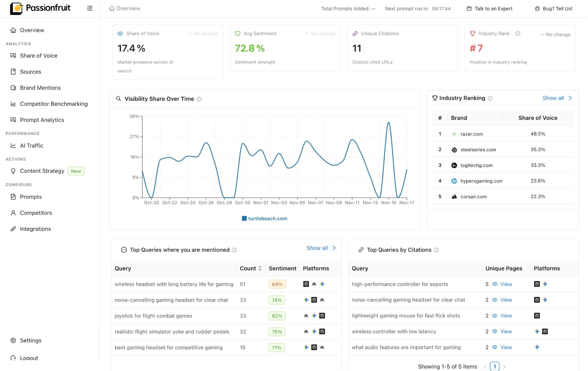Sort by the Count column arrows
The height and width of the screenshot is (371, 588).
tap(260, 269)
